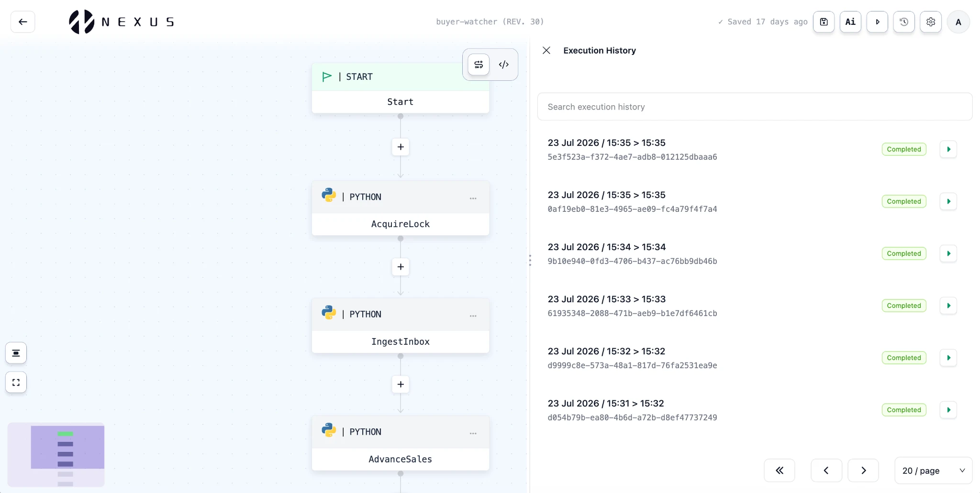Image resolution: width=980 pixels, height=493 pixels.
Task: Click the AcquireLock node Python icon
Action: [x=329, y=195]
